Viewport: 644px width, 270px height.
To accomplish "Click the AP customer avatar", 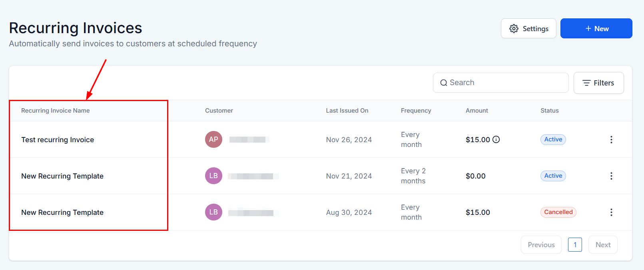I will coord(213,139).
